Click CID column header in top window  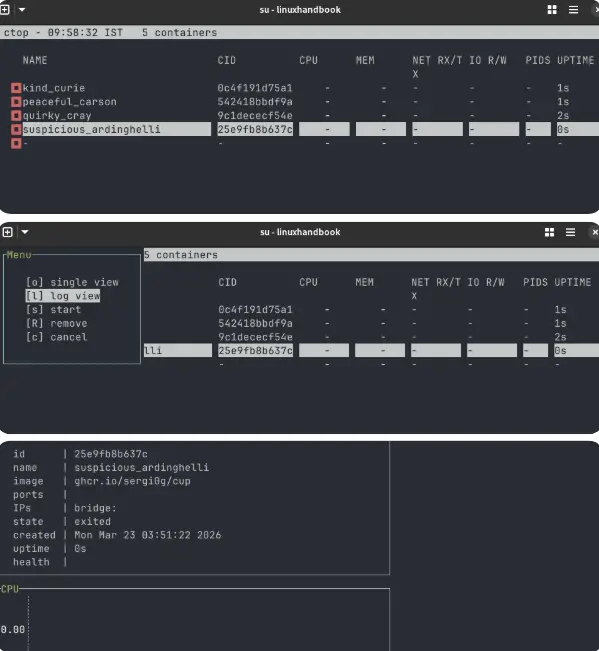(227, 61)
